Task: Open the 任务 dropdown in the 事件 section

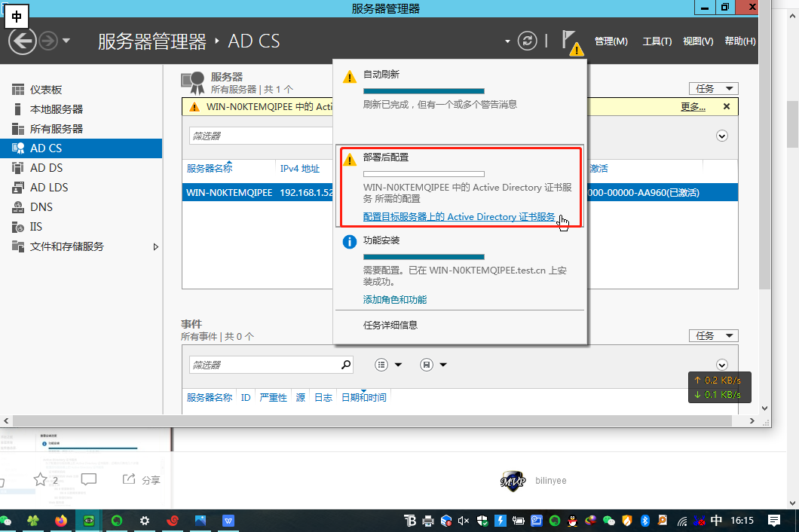Action: [713, 336]
